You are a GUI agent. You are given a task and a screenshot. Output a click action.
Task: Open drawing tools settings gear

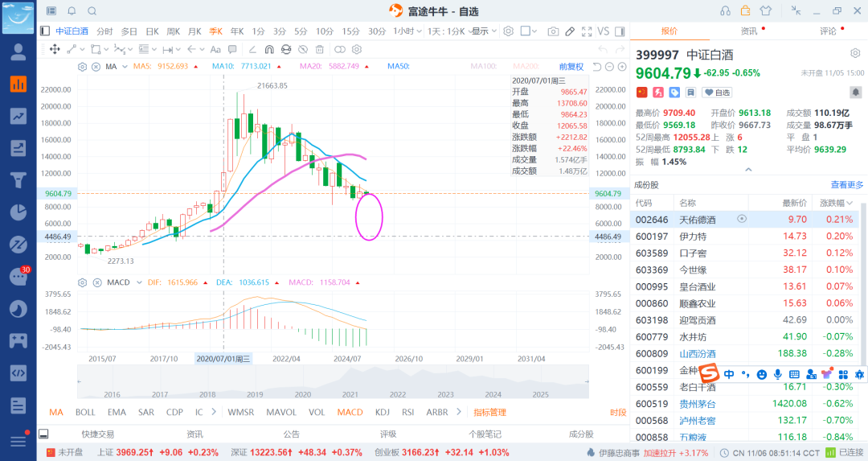pos(357,49)
